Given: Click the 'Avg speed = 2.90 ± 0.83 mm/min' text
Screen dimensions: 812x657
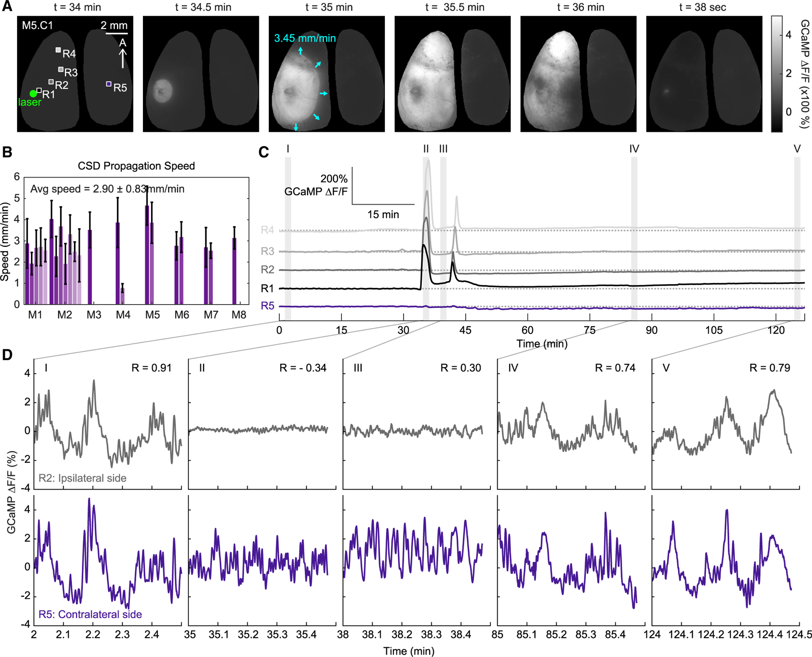Looking at the screenshot, I should 107,189.
